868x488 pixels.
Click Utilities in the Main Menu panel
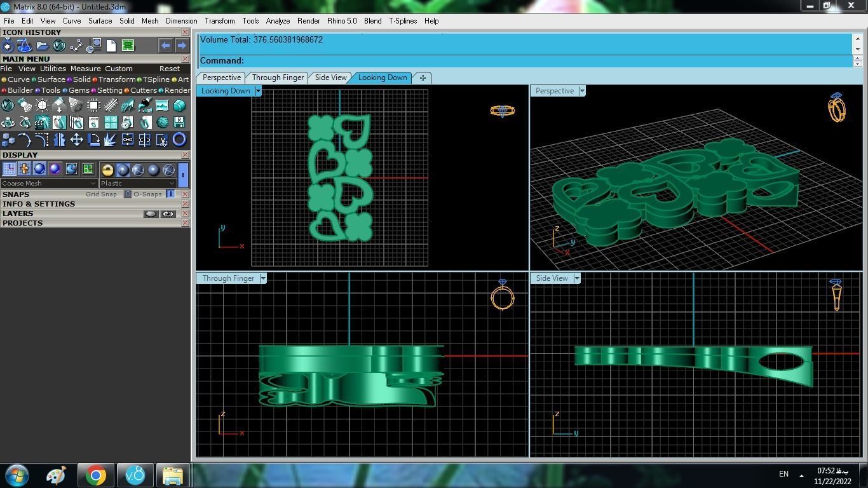pyautogui.click(x=53, y=69)
